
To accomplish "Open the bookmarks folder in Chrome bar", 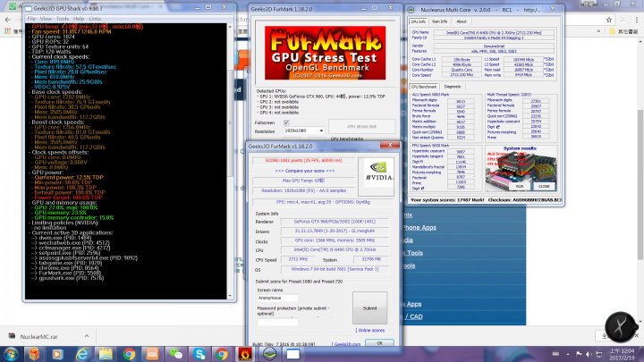I will point(623,31).
